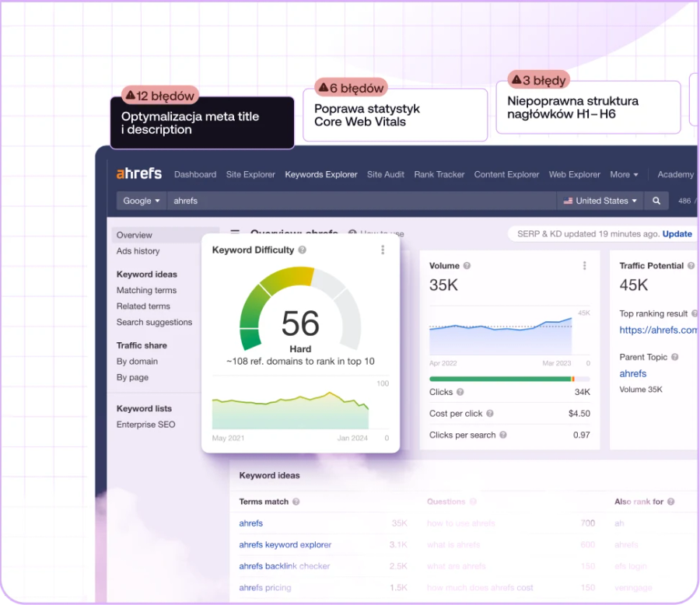Image resolution: width=700 pixels, height=605 pixels.
Task: Click the keyword search field containing ahrefs
Action: pos(362,201)
